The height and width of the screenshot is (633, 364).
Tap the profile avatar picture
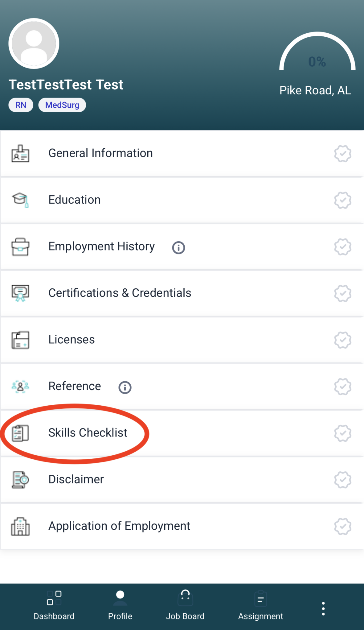tap(34, 44)
